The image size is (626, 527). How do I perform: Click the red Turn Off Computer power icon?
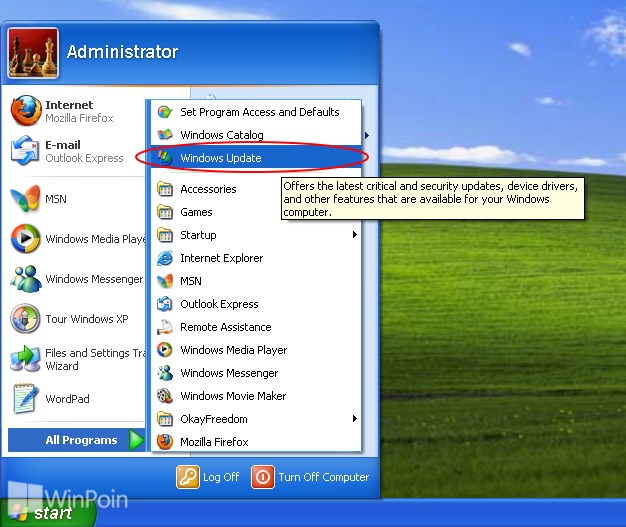tap(263, 477)
